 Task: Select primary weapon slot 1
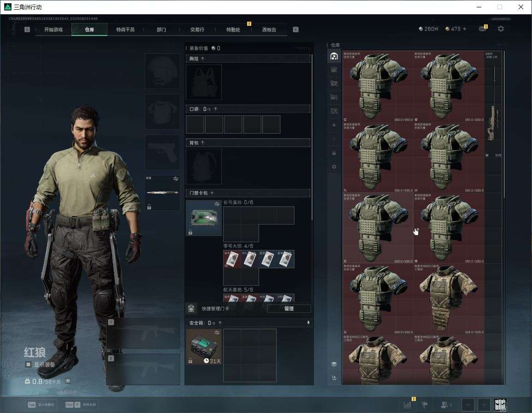(x=143, y=333)
